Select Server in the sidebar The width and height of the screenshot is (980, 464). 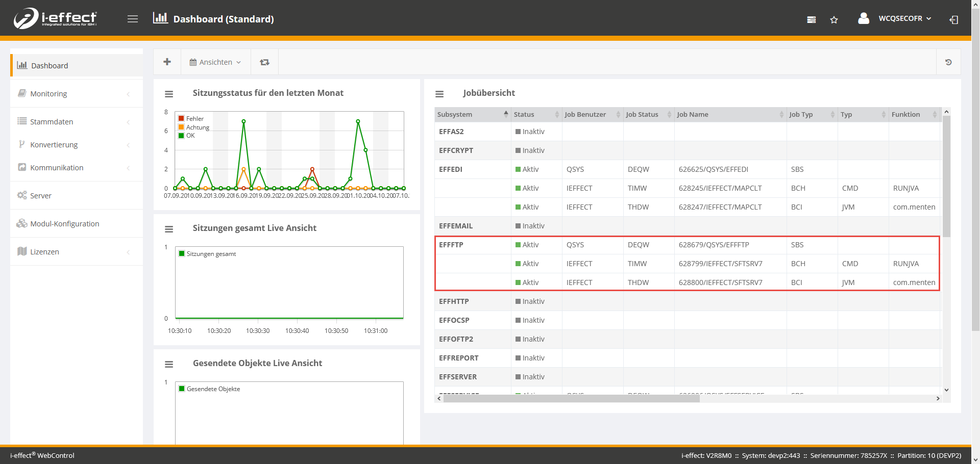coord(41,195)
